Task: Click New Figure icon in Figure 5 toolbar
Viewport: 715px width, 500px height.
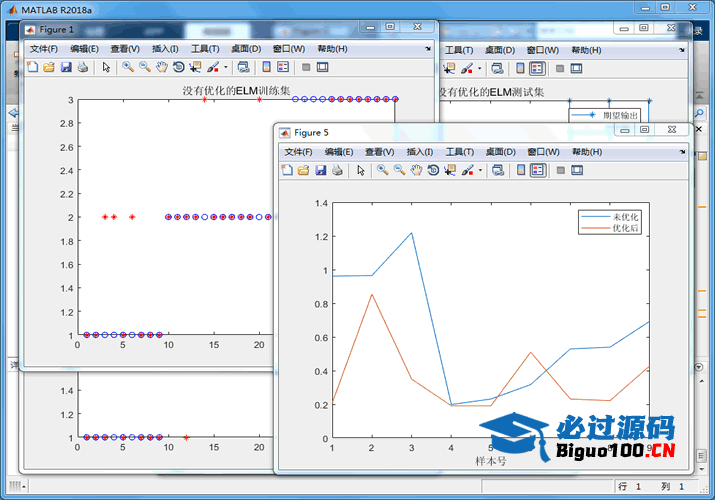Action: pyautogui.click(x=287, y=170)
